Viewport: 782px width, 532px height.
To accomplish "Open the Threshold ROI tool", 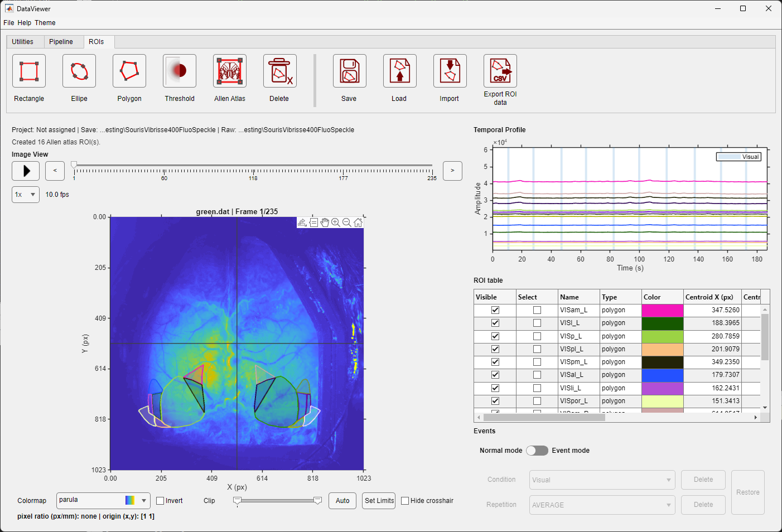I will 180,71.
